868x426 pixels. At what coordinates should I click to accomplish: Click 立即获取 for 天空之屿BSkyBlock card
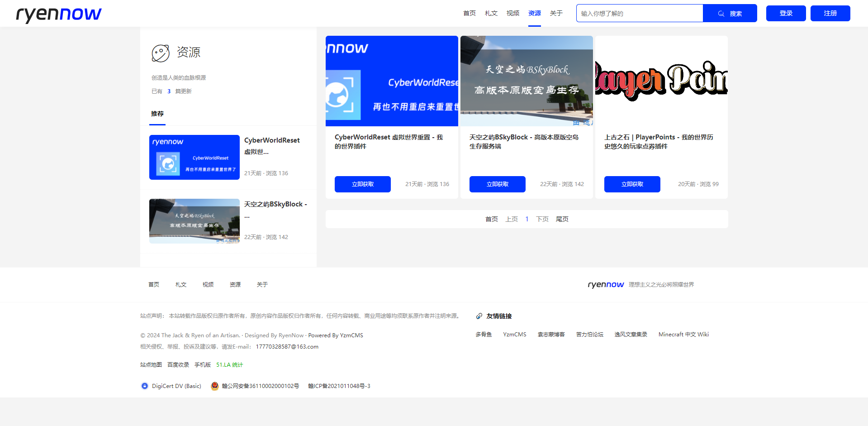pos(498,184)
